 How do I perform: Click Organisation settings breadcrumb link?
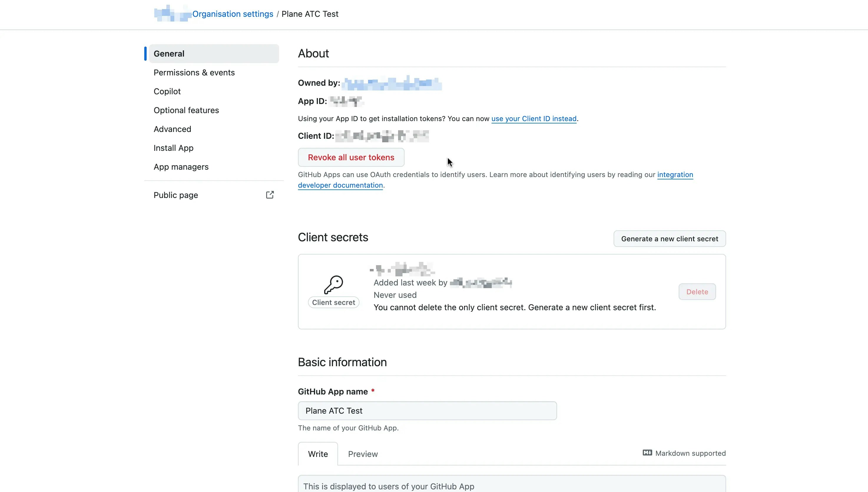click(x=232, y=14)
